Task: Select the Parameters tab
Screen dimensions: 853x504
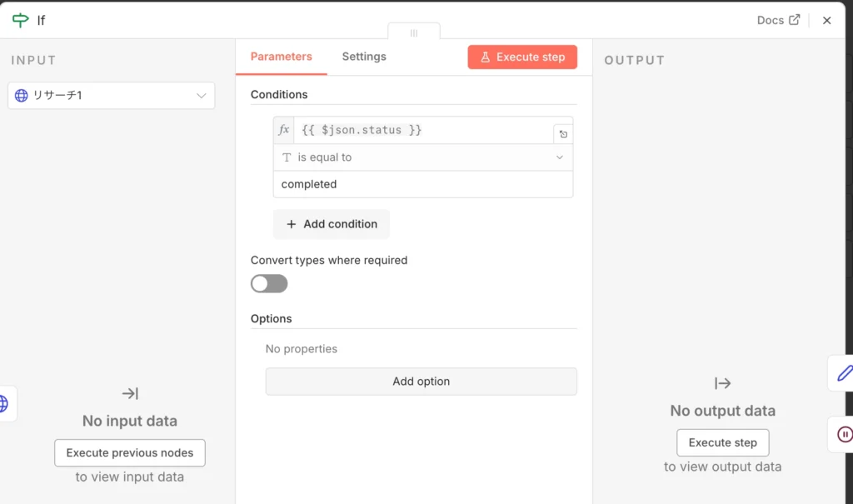Action: point(281,57)
